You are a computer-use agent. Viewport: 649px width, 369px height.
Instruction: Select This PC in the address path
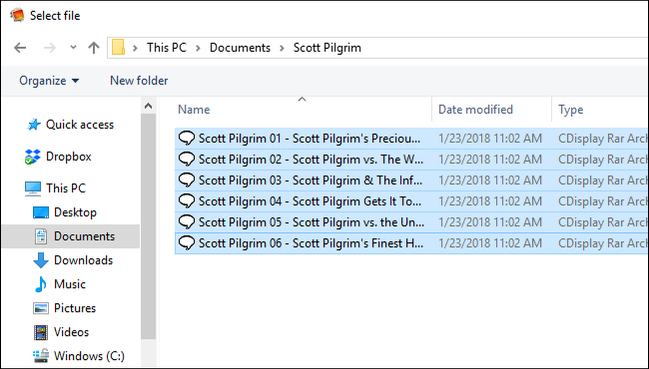tap(166, 48)
